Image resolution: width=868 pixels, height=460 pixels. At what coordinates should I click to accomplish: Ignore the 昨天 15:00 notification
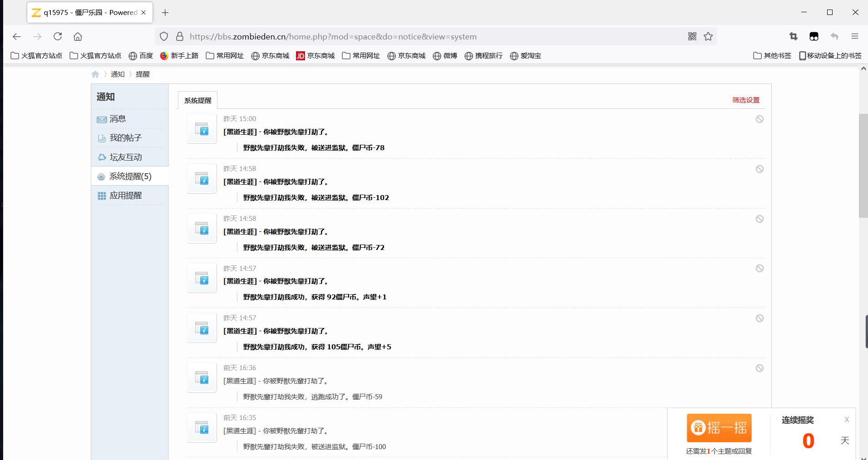coord(759,119)
